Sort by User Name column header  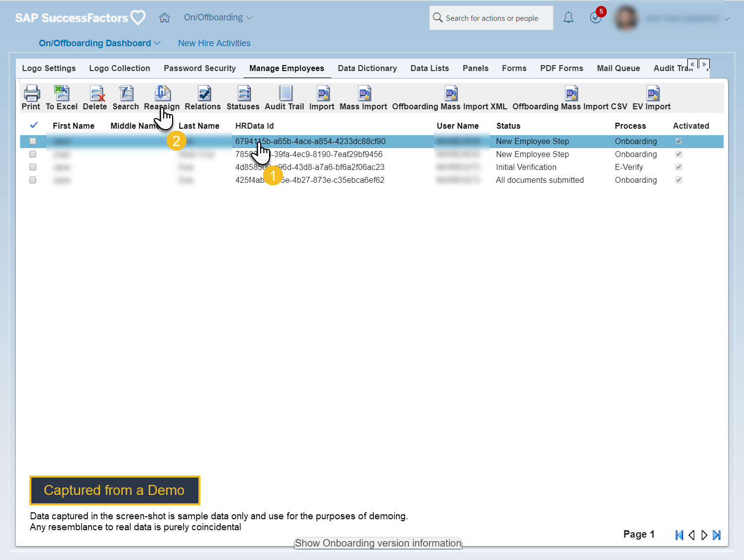pos(458,126)
